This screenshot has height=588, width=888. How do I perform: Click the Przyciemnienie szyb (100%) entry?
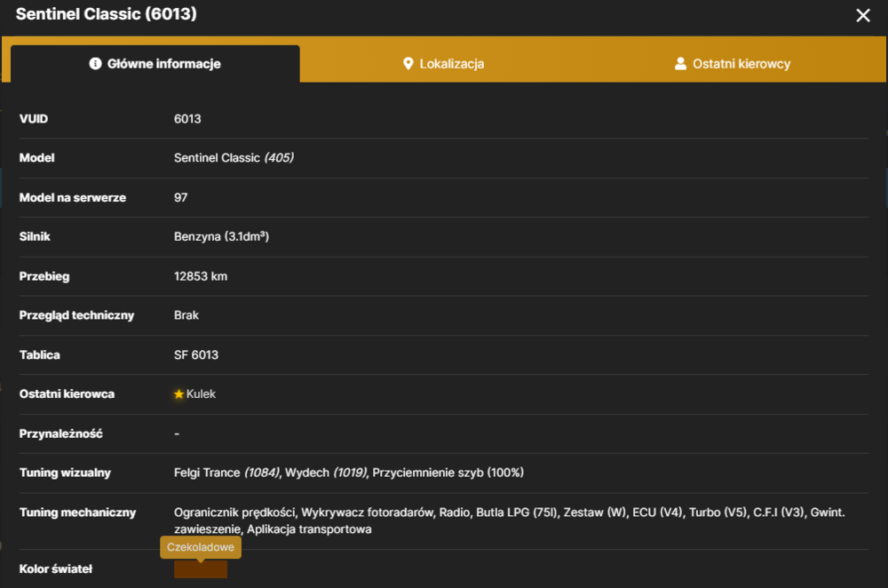(x=448, y=473)
